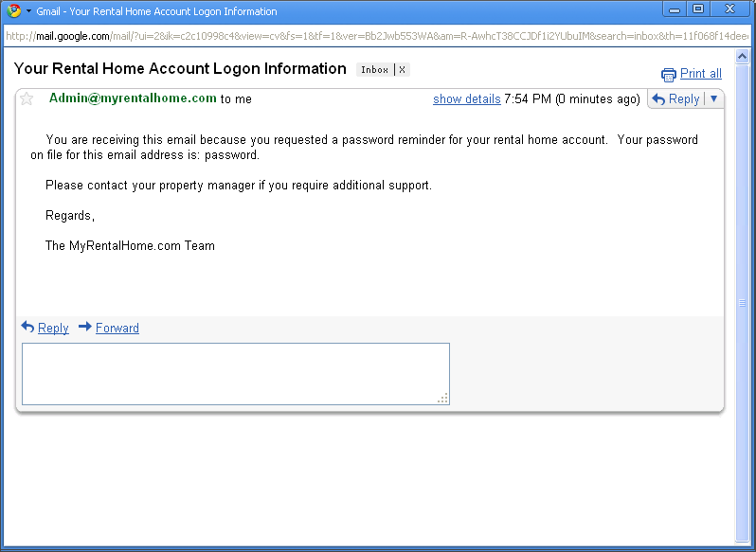Click the reply box resize grip handle
The height and width of the screenshot is (552, 756).
443,399
